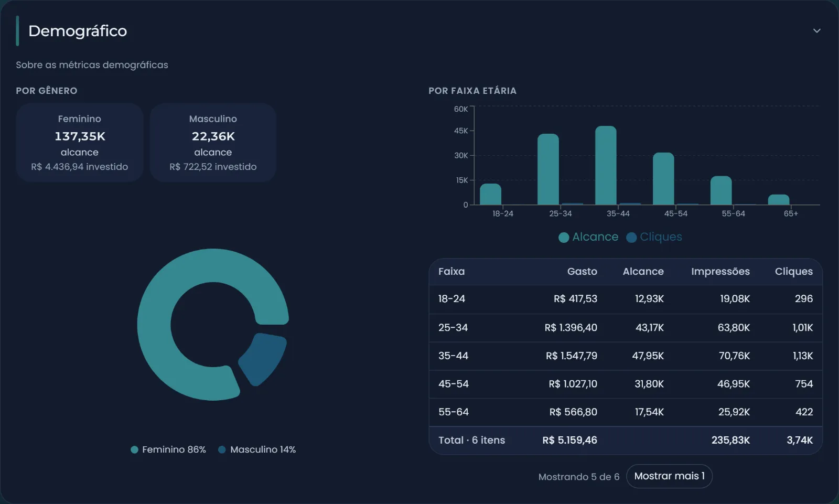
Task: Sort table by the Cliques column header
Action: (793, 272)
